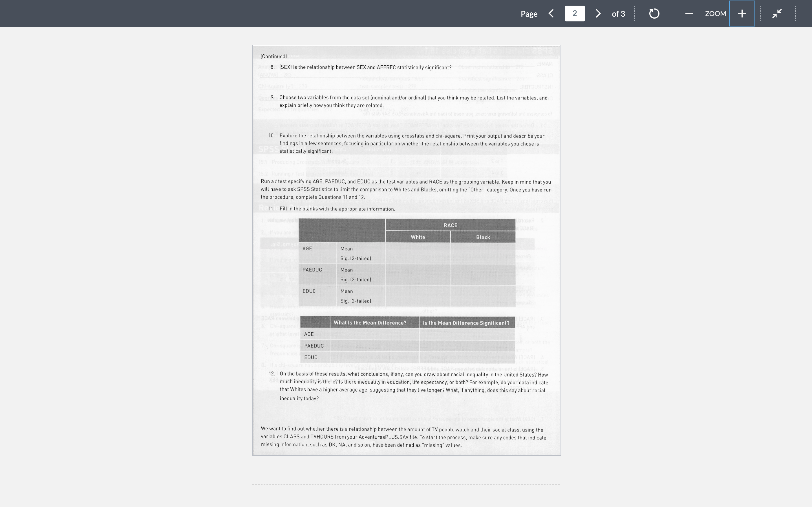
Task: Select the page number input showing 2
Action: (574, 14)
